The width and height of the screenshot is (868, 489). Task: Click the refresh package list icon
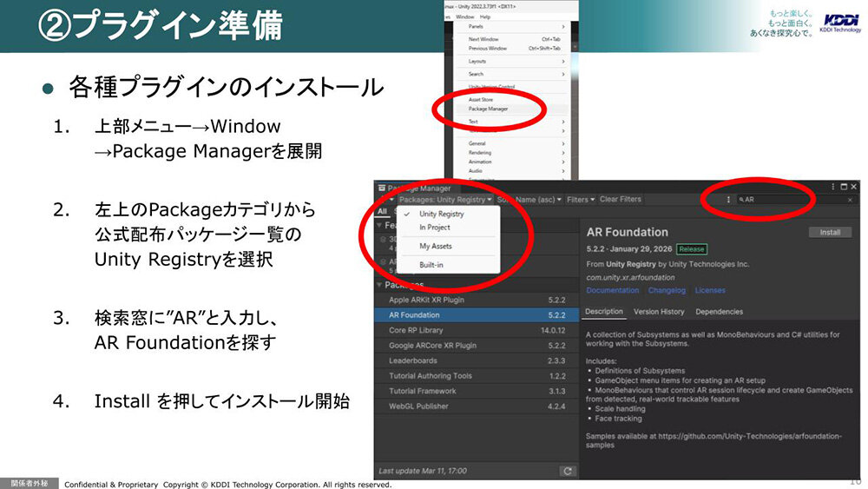(x=568, y=471)
